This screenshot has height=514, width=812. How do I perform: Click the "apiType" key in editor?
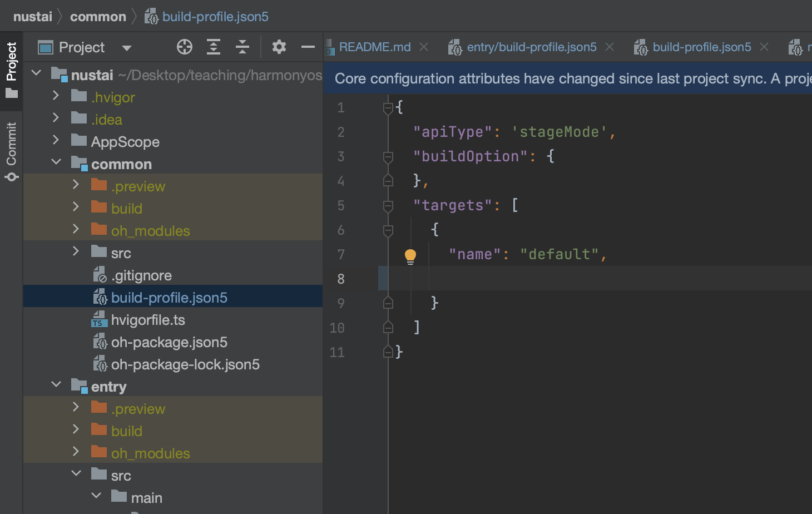pyautogui.click(x=452, y=132)
